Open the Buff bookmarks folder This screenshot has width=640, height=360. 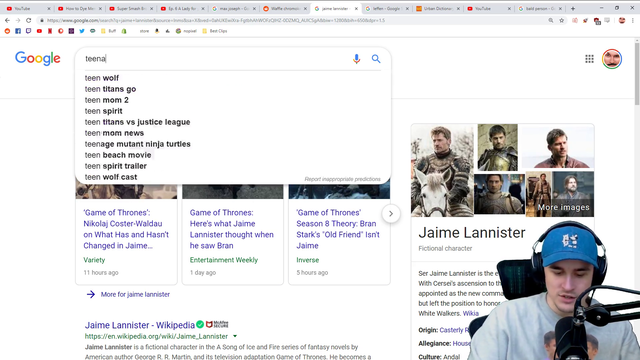tap(109, 31)
